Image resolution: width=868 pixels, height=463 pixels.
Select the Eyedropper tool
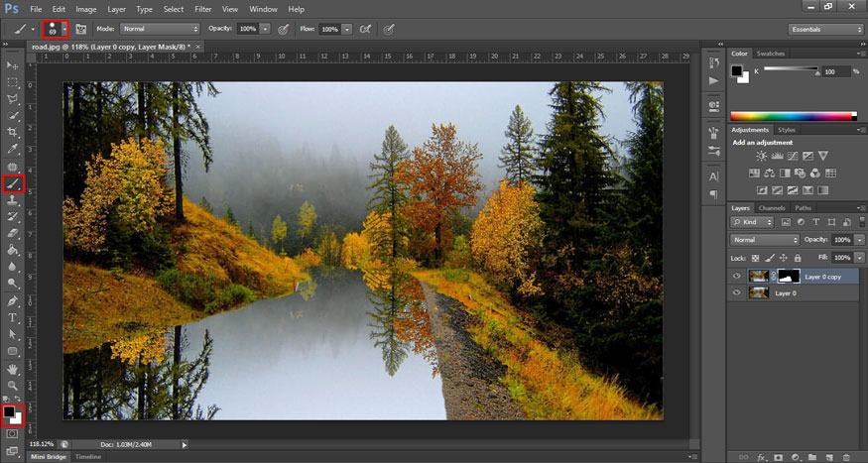[13, 149]
